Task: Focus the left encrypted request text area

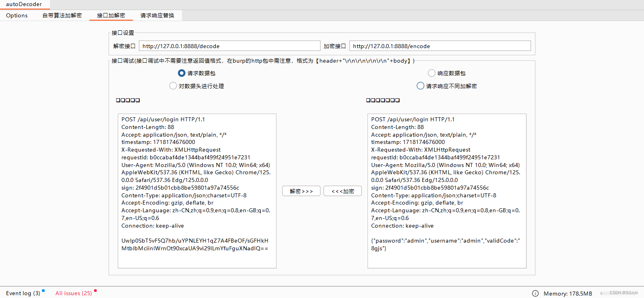Action: (x=197, y=191)
